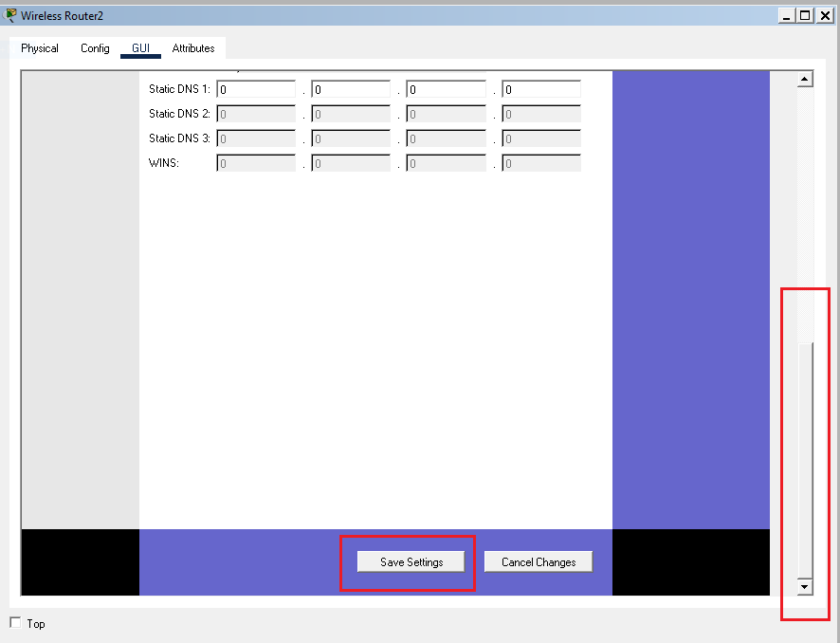Close the Wireless Router2 window
Viewport: 840px width, 643px height.
pyautogui.click(x=824, y=15)
